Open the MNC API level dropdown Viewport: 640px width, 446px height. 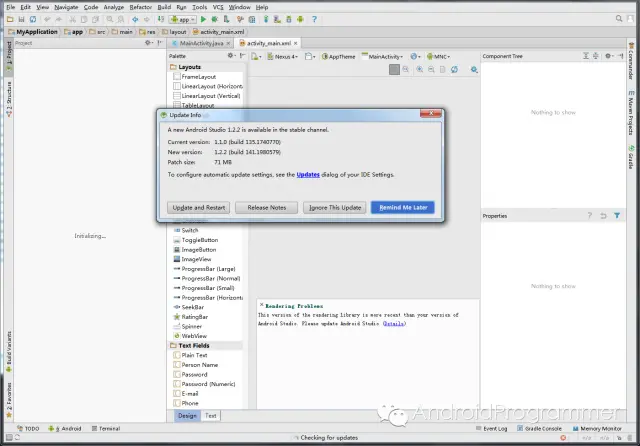point(438,57)
